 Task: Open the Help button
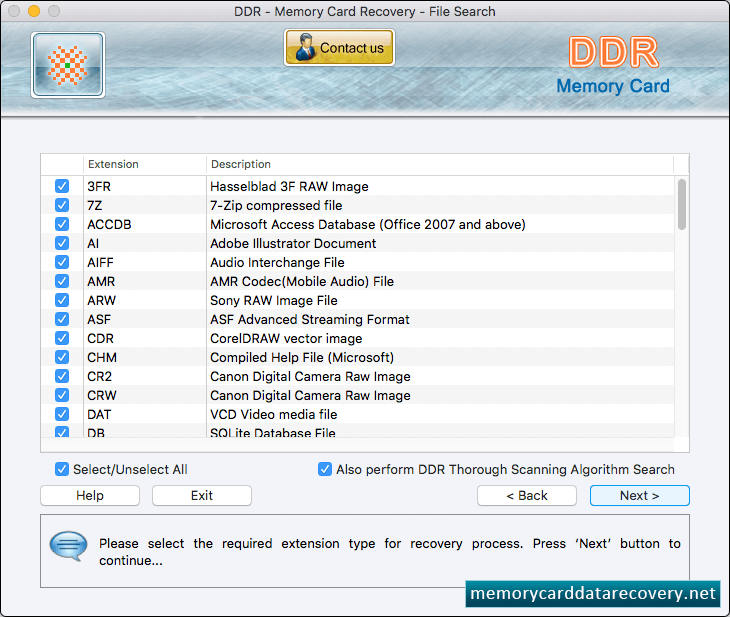(x=90, y=495)
